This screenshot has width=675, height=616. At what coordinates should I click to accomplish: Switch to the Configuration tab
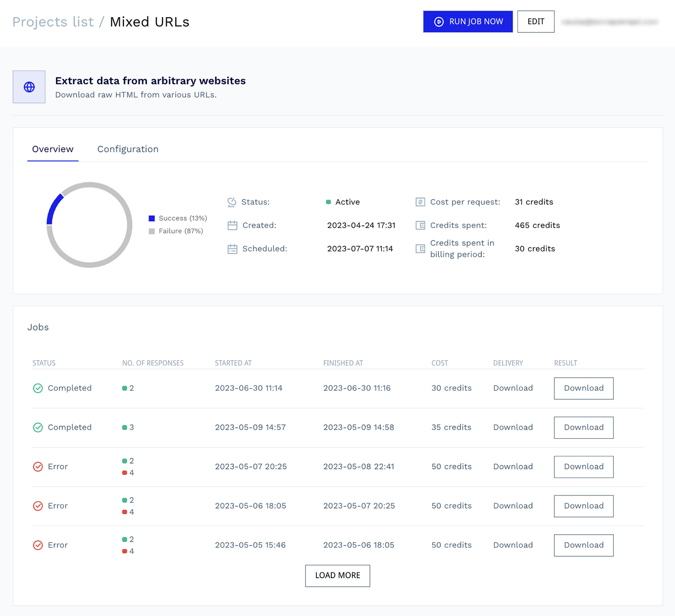(128, 149)
